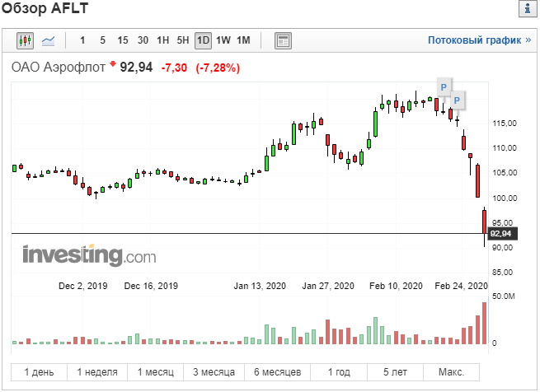Click the 115,00 price axis label
Image resolution: width=540 pixels, height=392 pixels.
[x=505, y=124]
